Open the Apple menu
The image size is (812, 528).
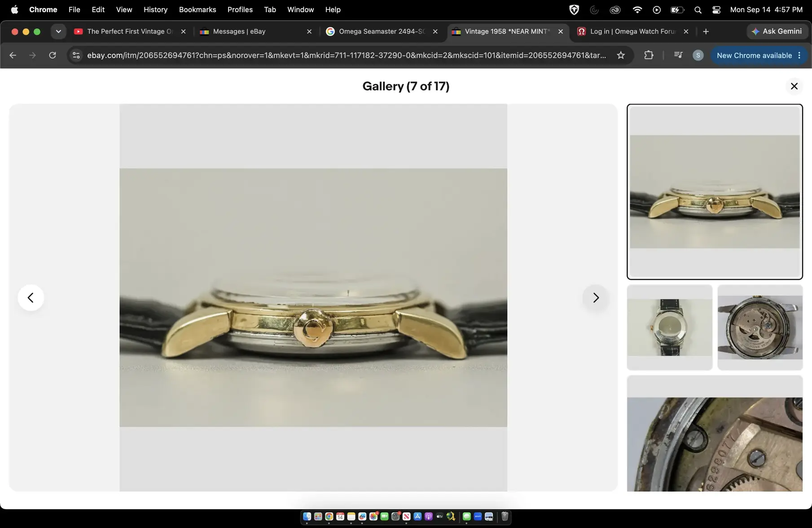14,9
